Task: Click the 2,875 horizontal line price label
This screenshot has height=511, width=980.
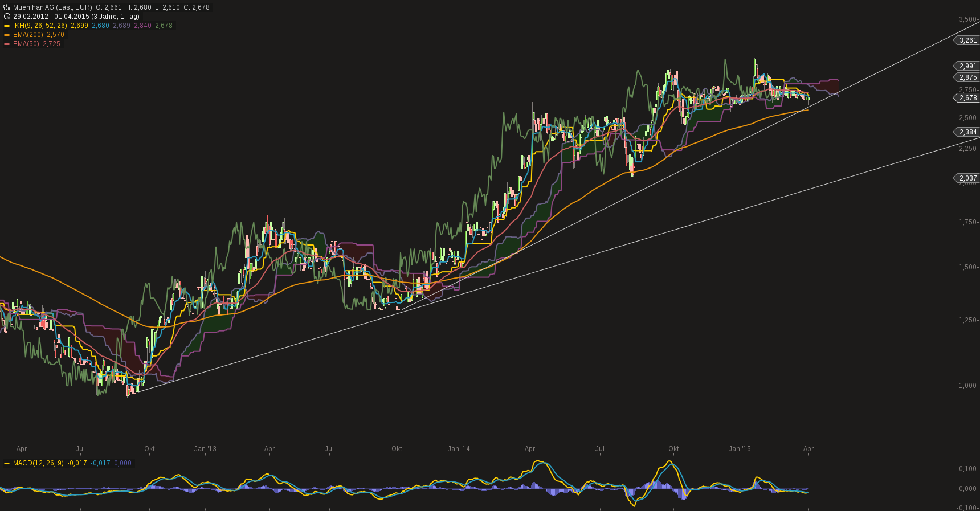Action: pyautogui.click(x=967, y=77)
